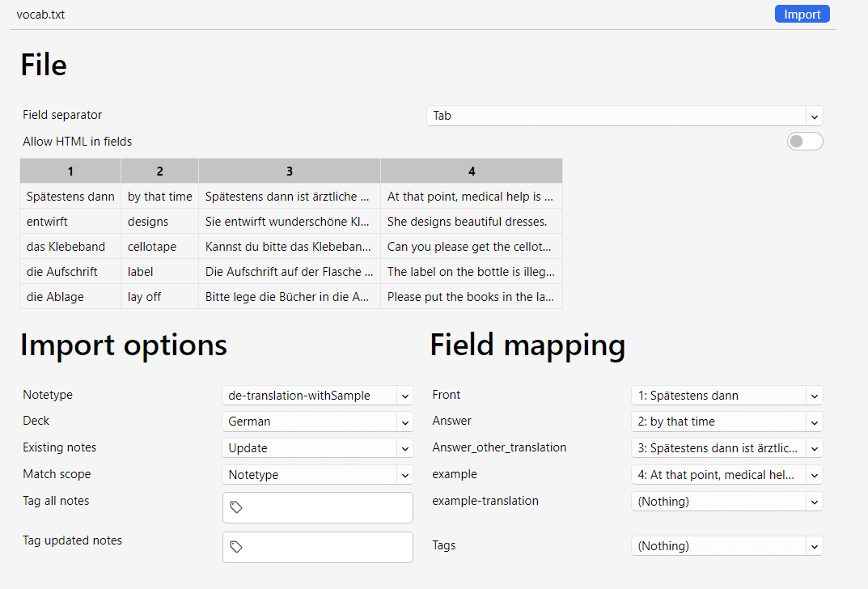868x589 pixels.
Task: Click column header 3 in preview table
Action: (290, 171)
